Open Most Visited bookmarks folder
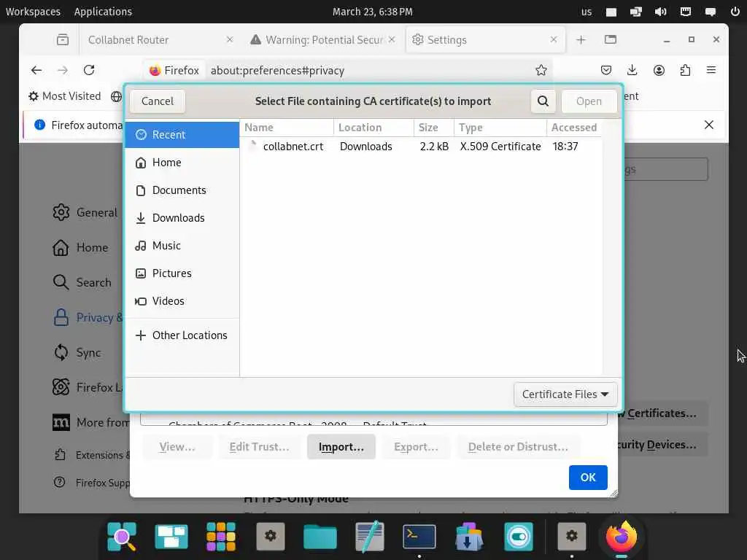The width and height of the screenshot is (747, 560). click(65, 96)
